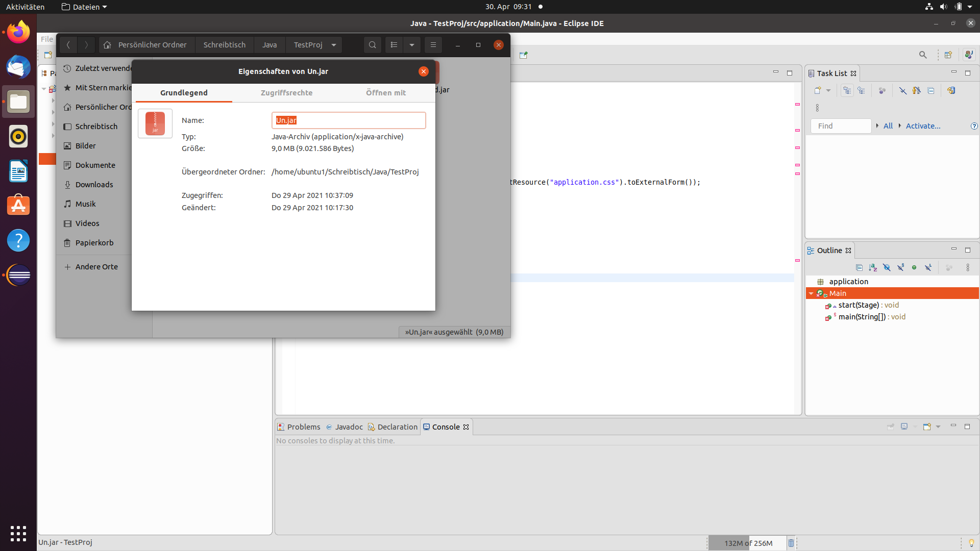Open the Zugriffsrechte tab in properties dialog

[x=286, y=93]
